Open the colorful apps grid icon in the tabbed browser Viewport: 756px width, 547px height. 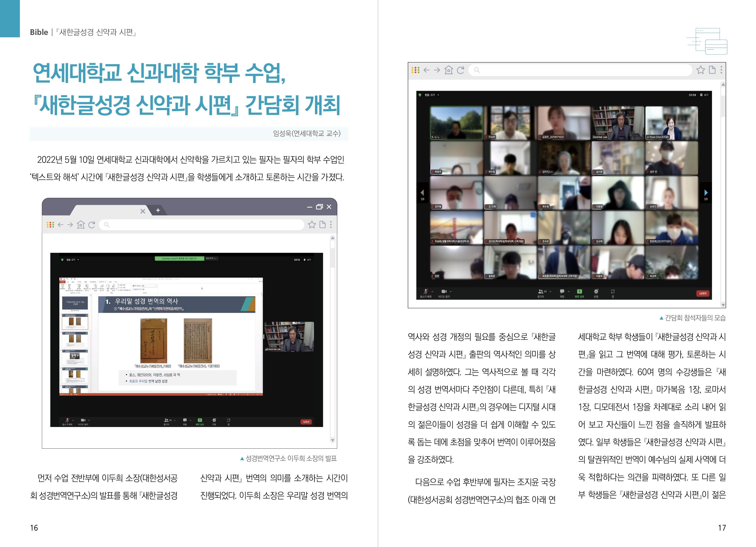pos(50,225)
